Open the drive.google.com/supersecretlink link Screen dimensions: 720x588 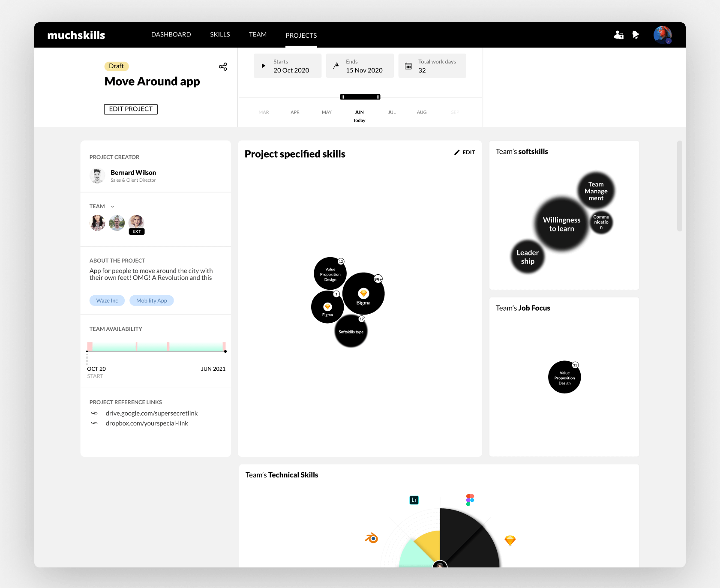coord(152,413)
